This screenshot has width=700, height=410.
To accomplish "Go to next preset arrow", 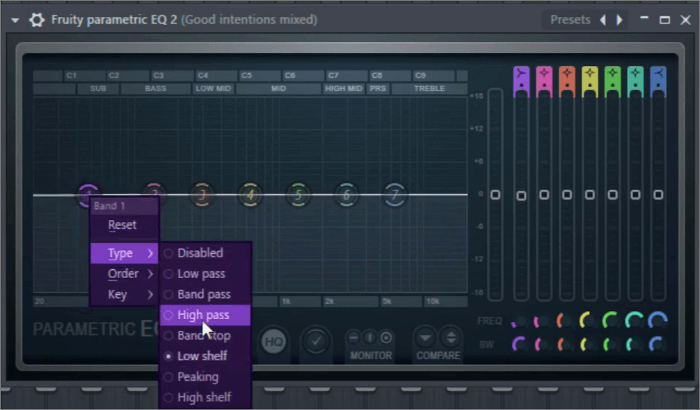I will click(x=619, y=20).
